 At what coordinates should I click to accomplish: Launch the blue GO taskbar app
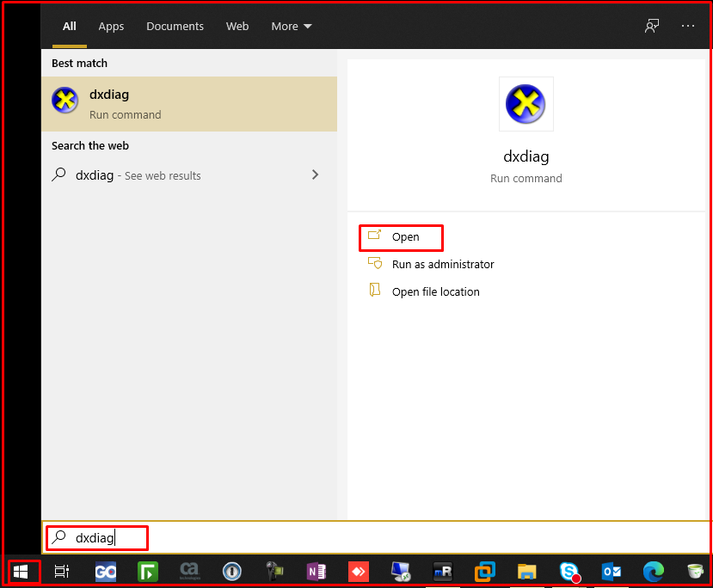point(106,572)
